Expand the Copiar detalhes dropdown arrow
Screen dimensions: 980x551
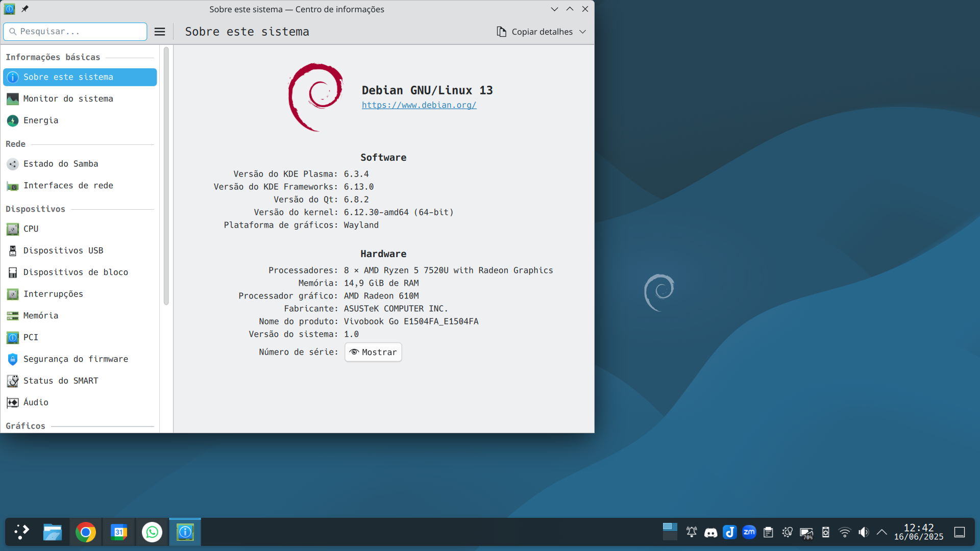pos(583,32)
